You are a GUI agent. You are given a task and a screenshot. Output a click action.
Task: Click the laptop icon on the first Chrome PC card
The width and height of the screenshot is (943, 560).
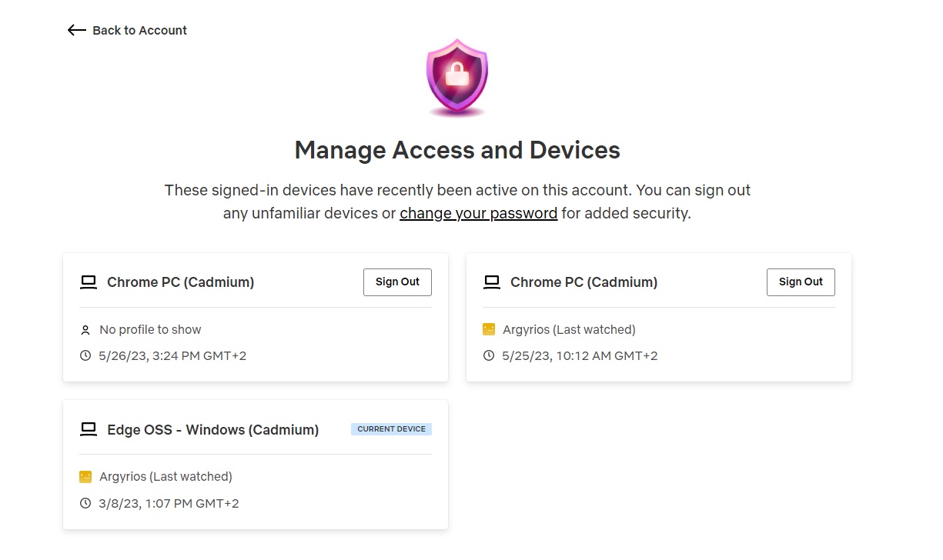[x=88, y=282]
